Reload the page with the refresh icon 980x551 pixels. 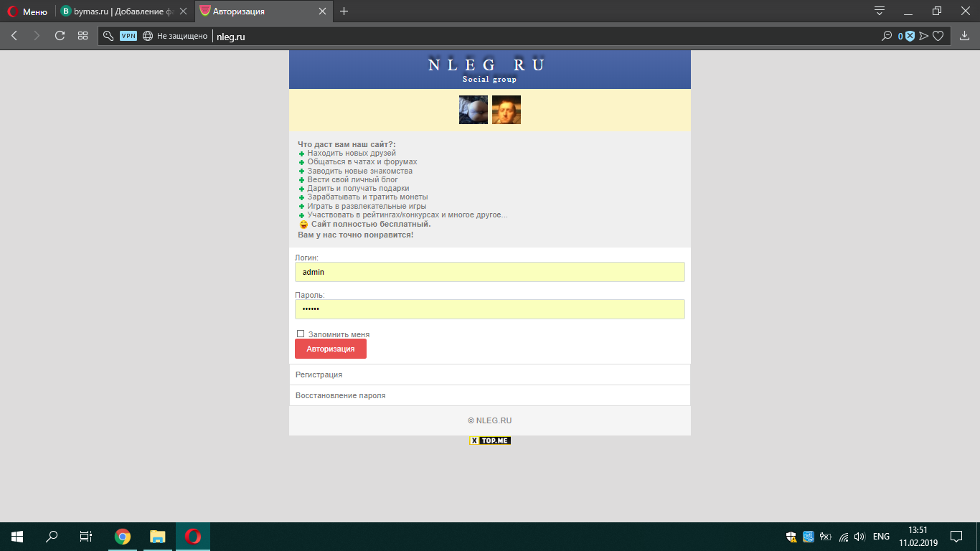(60, 36)
